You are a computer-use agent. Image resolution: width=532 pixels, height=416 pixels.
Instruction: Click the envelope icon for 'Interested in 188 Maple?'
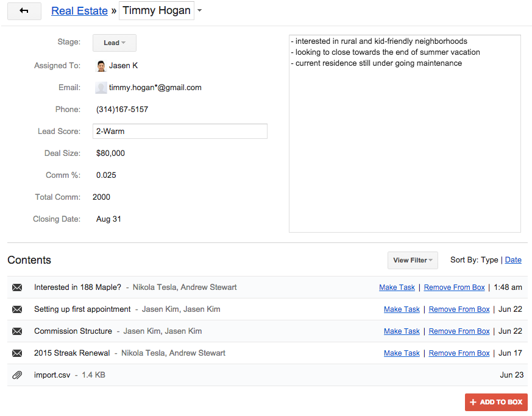point(17,287)
